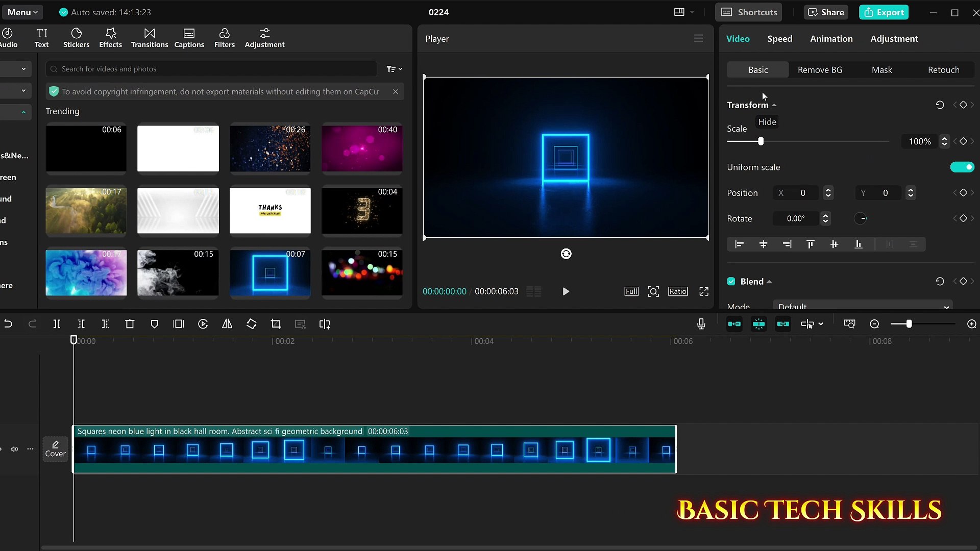Toggle the Uniform scale switch
This screenshot has width=980, height=551.
[962, 167]
